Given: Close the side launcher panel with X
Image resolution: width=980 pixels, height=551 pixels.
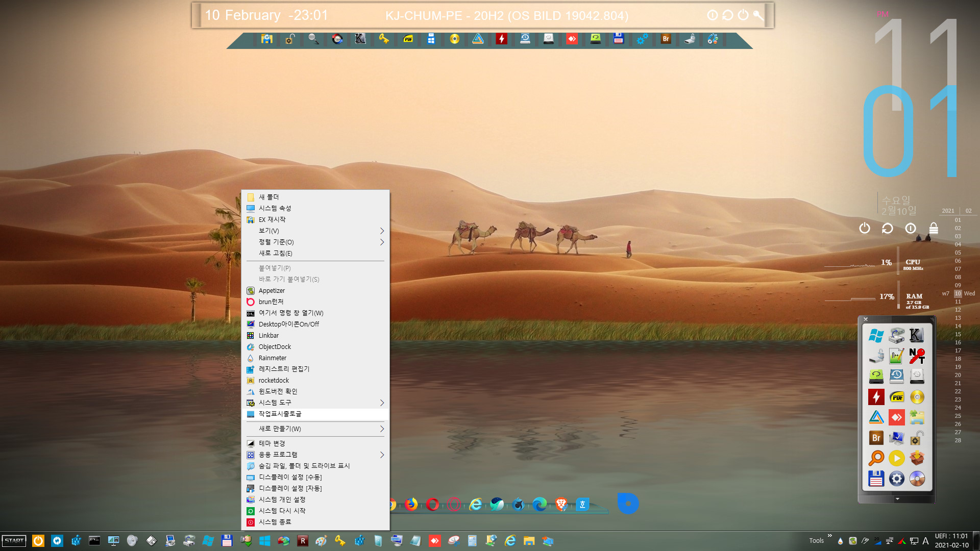Looking at the screenshot, I should coord(866,319).
